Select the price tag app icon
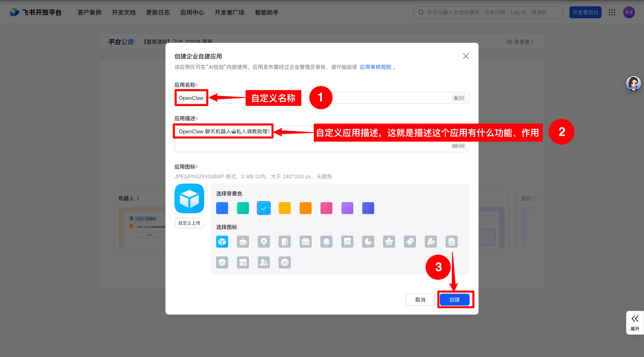Screen dimensions: 644x357 coord(410,241)
